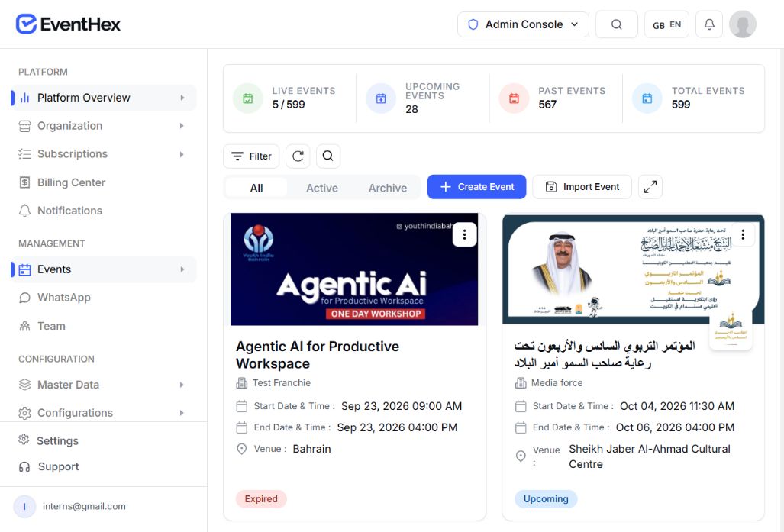Open Agentic AI card three-dot menu
The width and height of the screenshot is (784, 532).
[464, 234]
